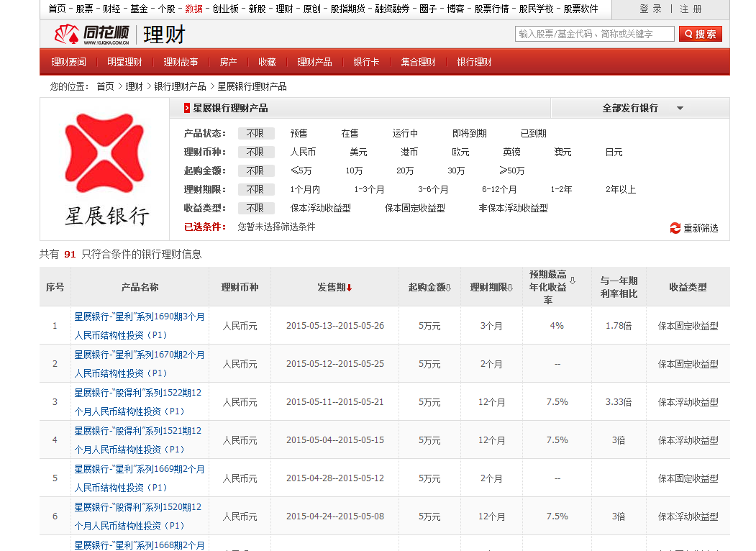
Task: Open 房产 tab
Action: (x=228, y=62)
